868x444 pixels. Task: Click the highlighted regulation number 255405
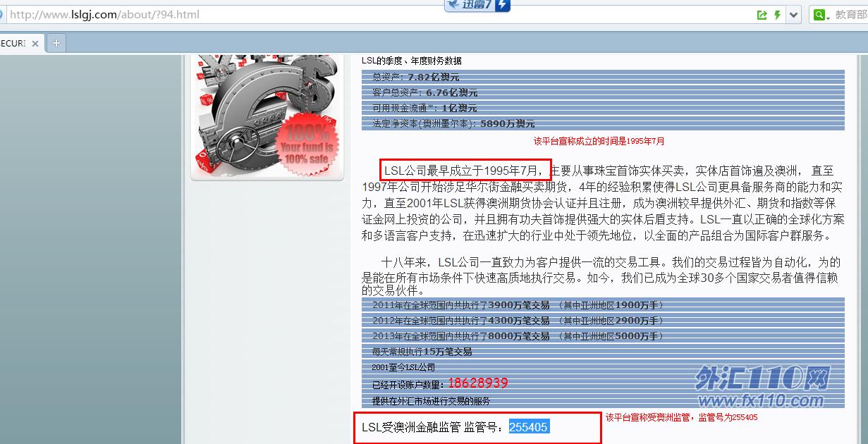528,427
